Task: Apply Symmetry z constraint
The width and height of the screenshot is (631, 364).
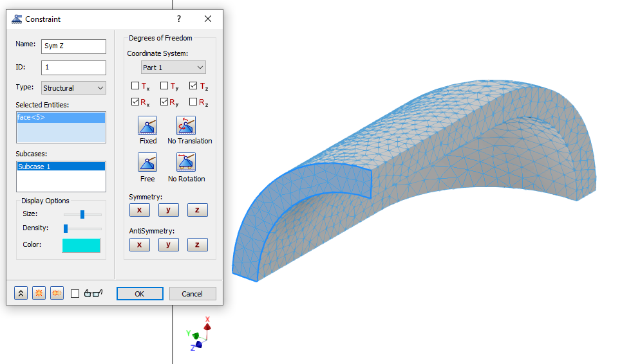Action: (x=198, y=210)
